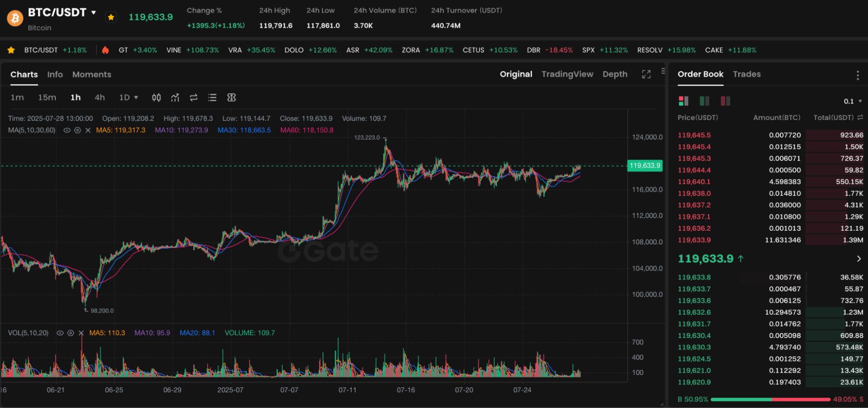Open DOLO +12.66% in ticker bar
This screenshot has width=868, height=408.
[310, 50]
